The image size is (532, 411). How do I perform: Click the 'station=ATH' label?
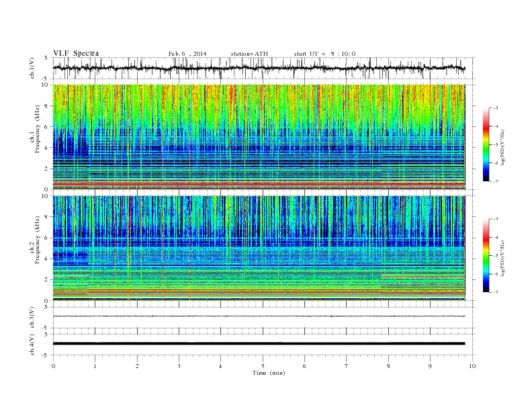tap(249, 54)
